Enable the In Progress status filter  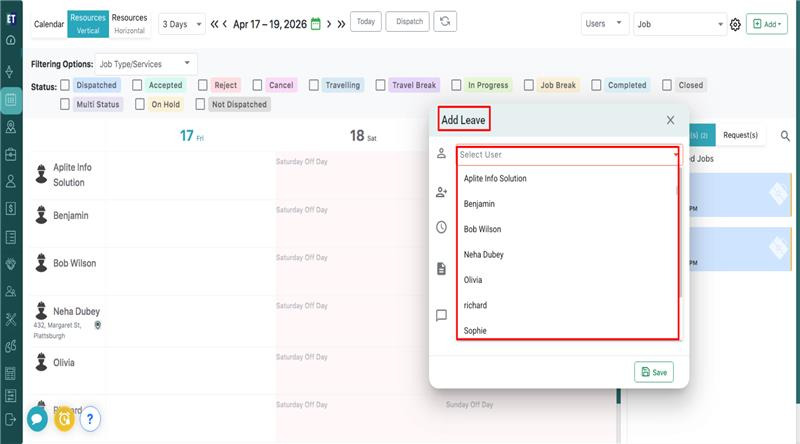457,86
